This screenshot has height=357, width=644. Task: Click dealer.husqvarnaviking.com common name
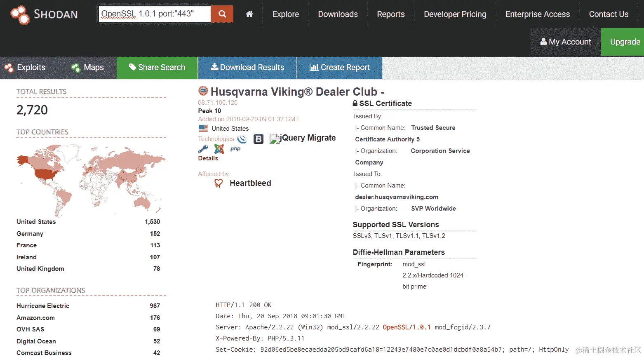(x=397, y=197)
